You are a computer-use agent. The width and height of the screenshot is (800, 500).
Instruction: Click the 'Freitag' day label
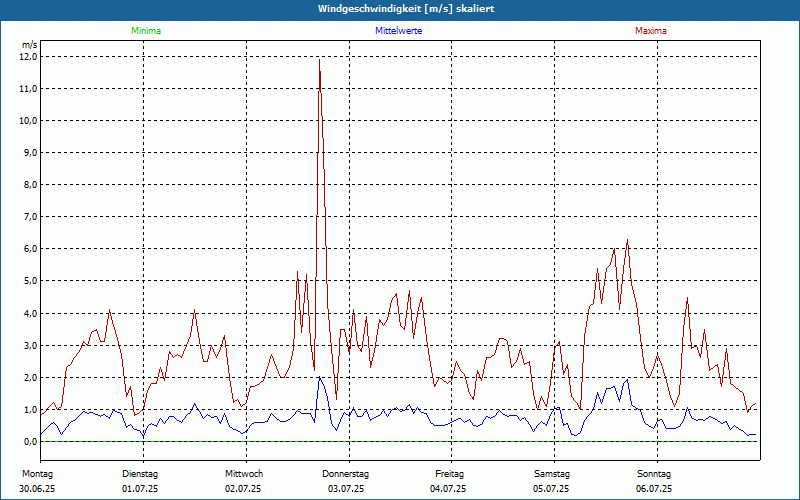point(449,474)
